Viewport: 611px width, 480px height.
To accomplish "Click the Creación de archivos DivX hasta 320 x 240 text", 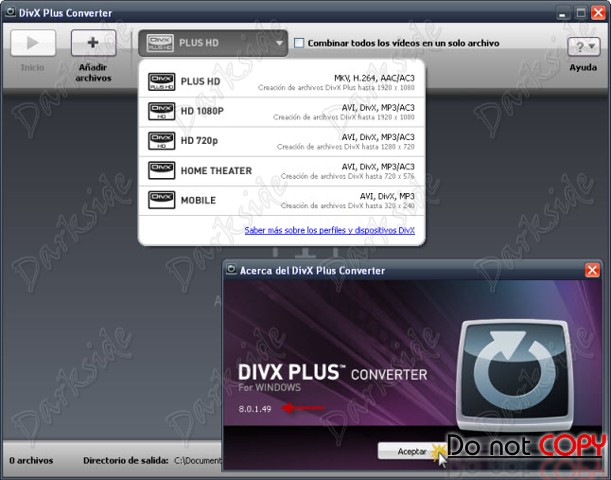I will (348, 206).
